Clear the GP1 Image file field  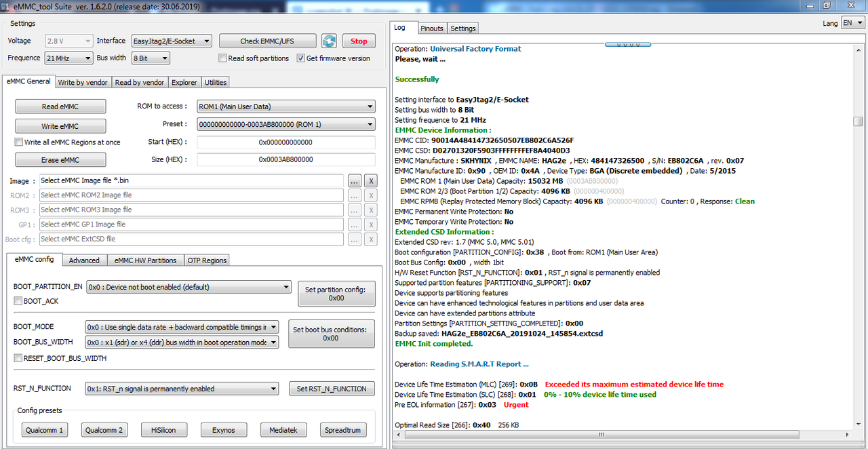click(371, 224)
